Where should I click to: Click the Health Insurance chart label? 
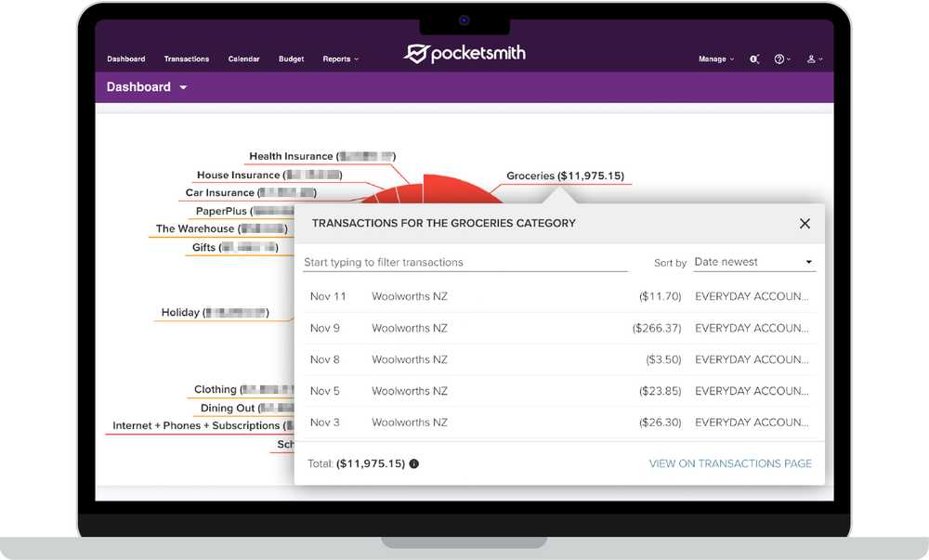point(322,156)
